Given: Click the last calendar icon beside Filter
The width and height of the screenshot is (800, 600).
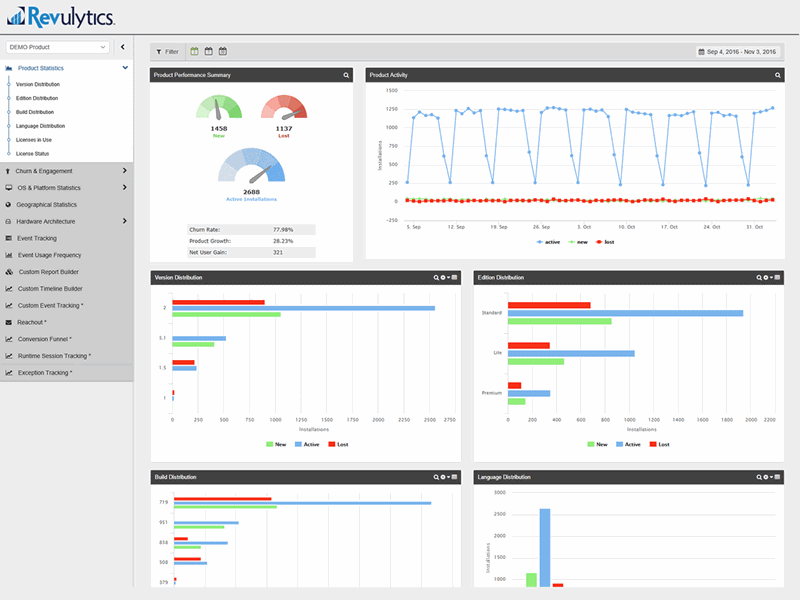Looking at the screenshot, I should coord(223,51).
